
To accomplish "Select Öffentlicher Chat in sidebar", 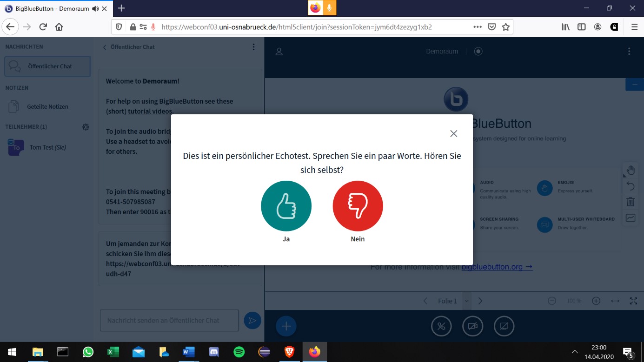I will tap(47, 66).
